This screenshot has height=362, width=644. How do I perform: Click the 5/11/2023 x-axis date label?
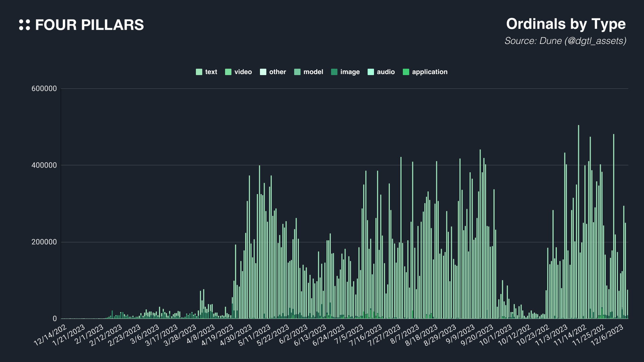pos(254,335)
